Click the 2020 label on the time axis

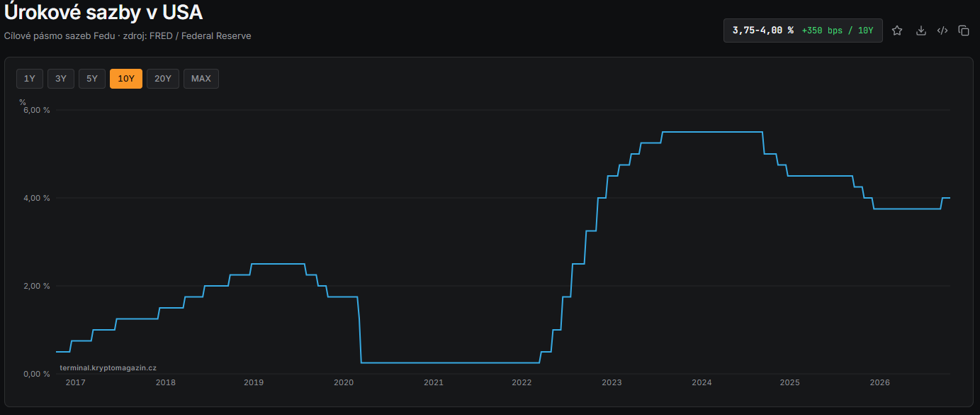click(x=343, y=382)
